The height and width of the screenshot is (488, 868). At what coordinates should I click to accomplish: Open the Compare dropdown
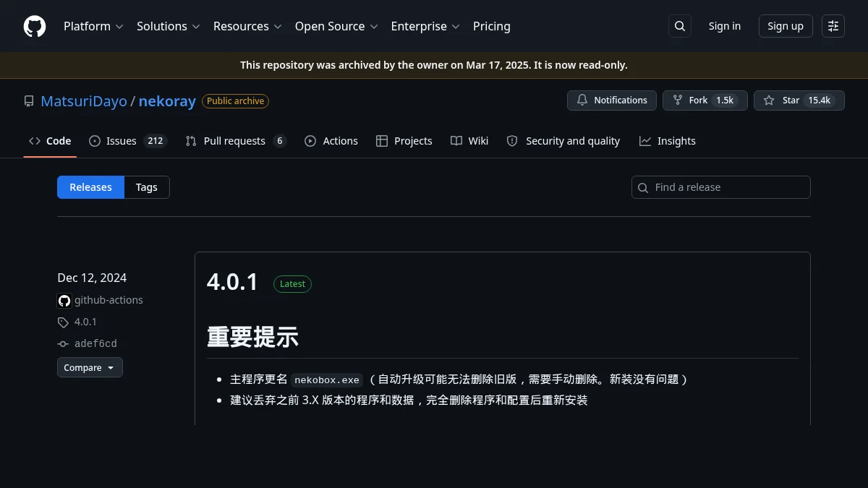90,367
